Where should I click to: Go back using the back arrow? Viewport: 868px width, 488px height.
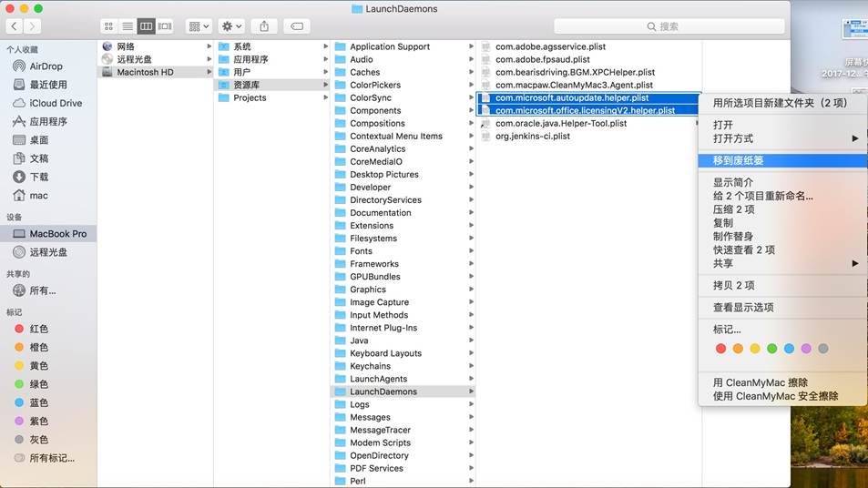click(x=15, y=26)
